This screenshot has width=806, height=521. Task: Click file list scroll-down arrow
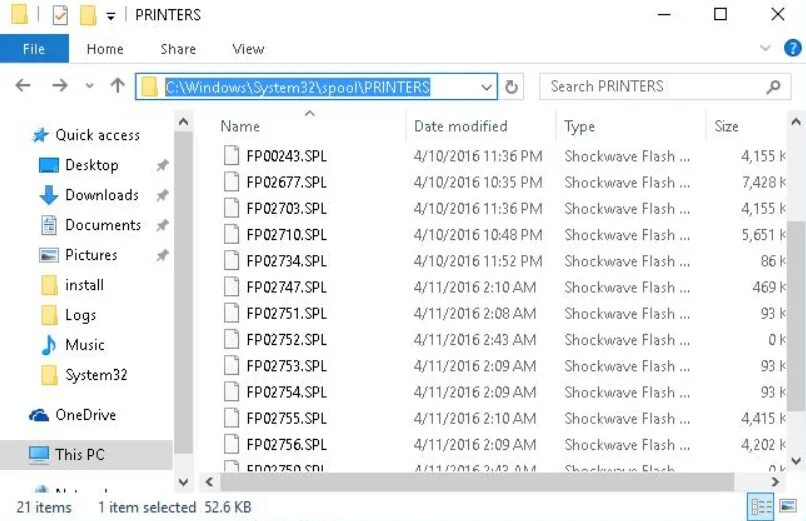(x=796, y=460)
